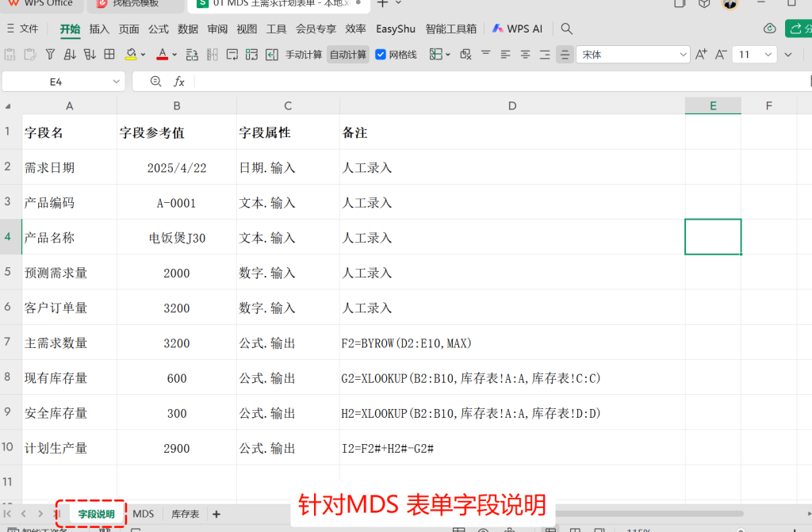Click the search magnifier in menu bar

tap(566, 29)
